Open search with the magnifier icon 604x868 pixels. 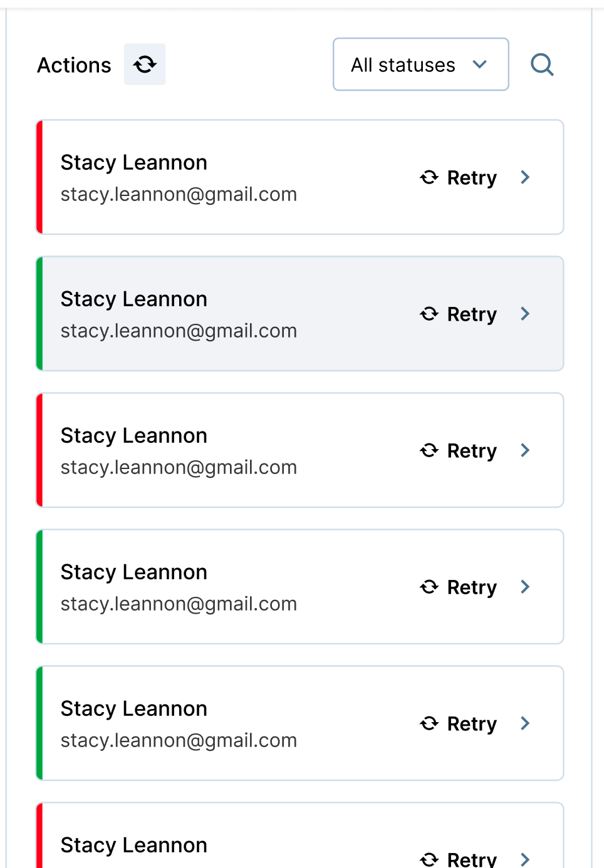[x=542, y=65]
